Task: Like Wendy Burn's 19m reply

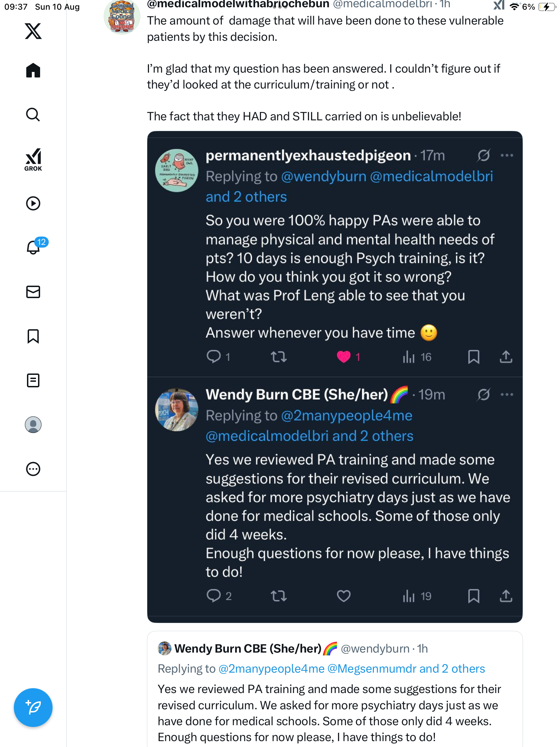Action: [x=344, y=596]
